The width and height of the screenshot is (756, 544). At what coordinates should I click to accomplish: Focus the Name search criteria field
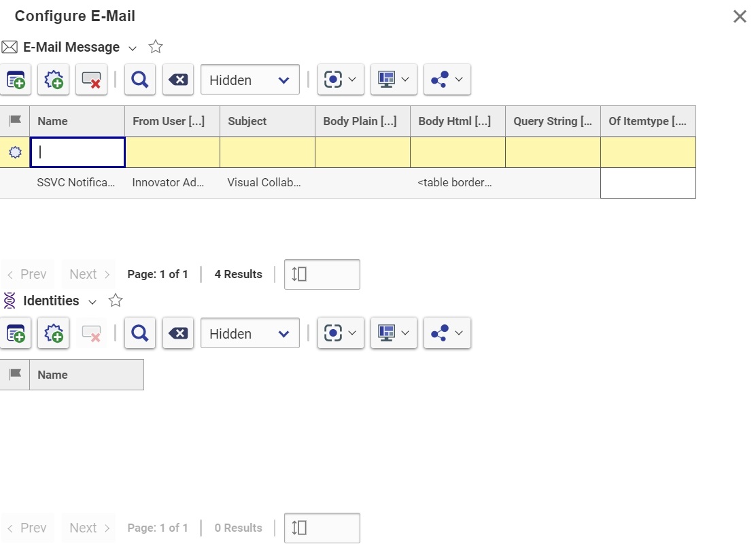[78, 152]
